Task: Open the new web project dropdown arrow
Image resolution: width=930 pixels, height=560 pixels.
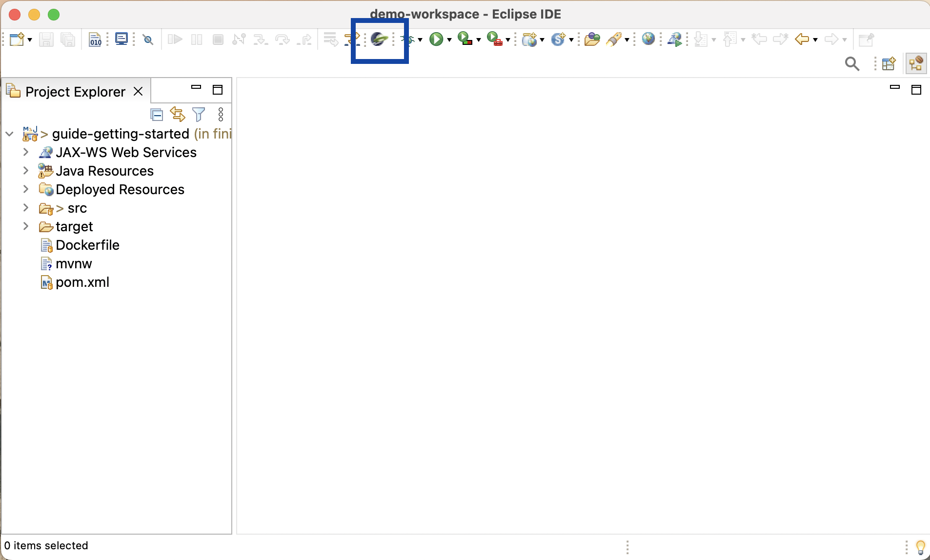Action: coord(542,40)
